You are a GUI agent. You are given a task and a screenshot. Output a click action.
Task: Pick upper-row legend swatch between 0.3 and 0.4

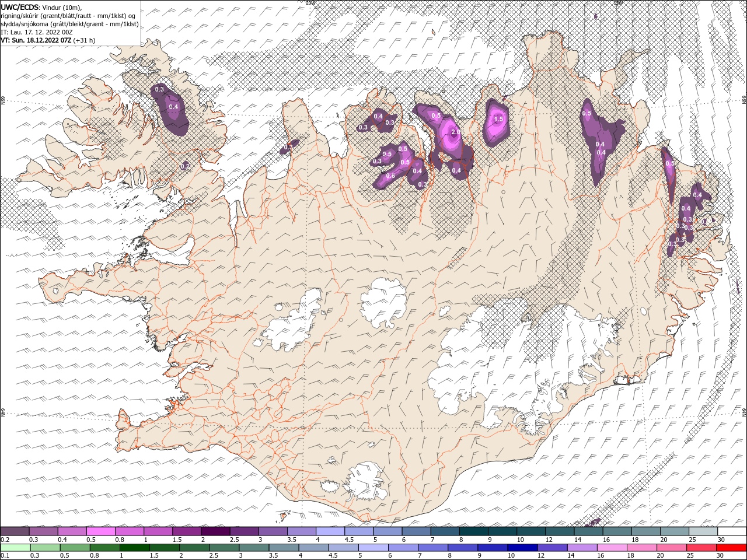[x=43, y=531]
